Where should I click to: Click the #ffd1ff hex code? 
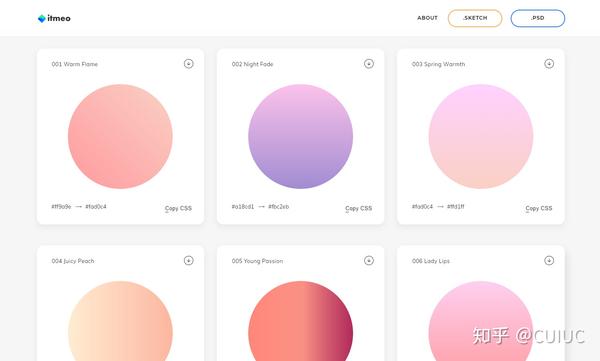pyautogui.click(x=455, y=207)
